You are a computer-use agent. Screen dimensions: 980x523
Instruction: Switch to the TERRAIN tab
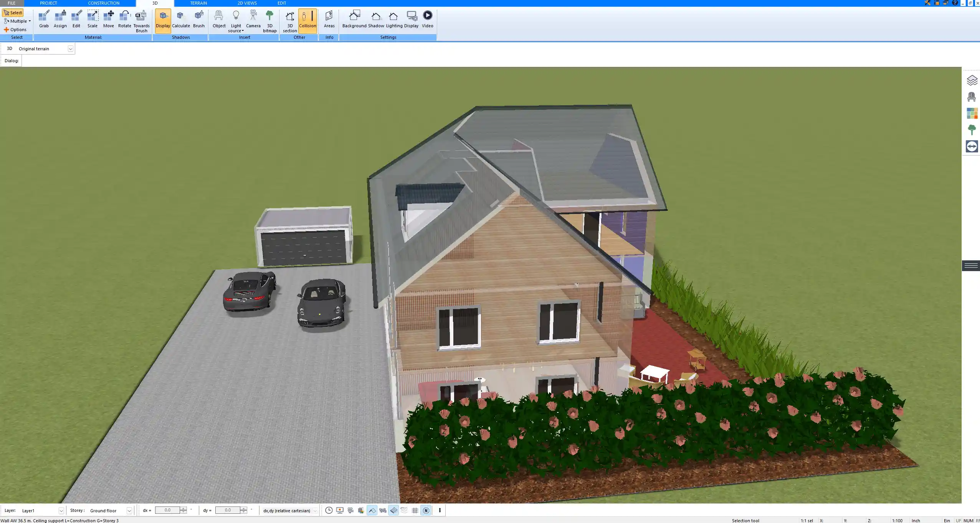(x=198, y=3)
